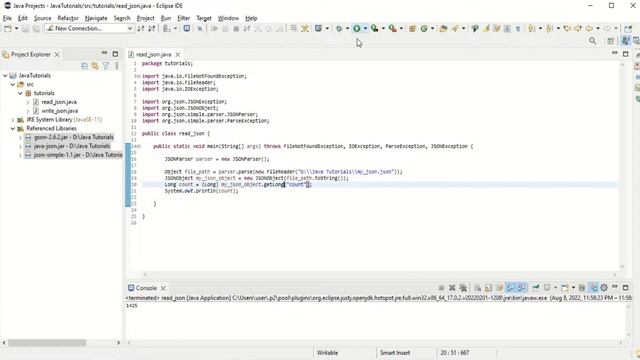This screenshot has width=640, height=360.
Task: Open the Run button dropdown arrow
Action: click(365, 29)
